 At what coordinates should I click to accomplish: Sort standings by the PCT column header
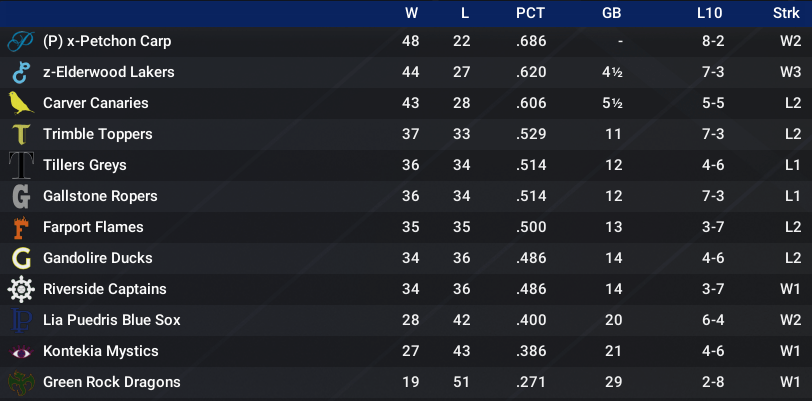pos(530,13)
